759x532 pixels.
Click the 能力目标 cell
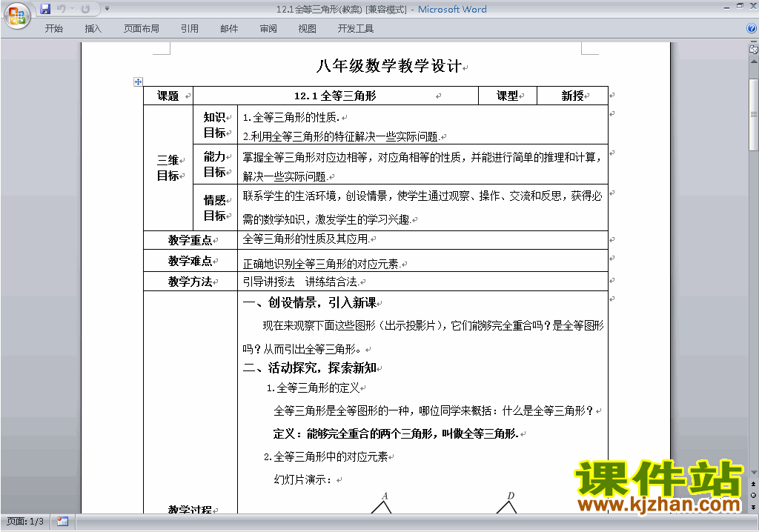[x=215, y=164]
